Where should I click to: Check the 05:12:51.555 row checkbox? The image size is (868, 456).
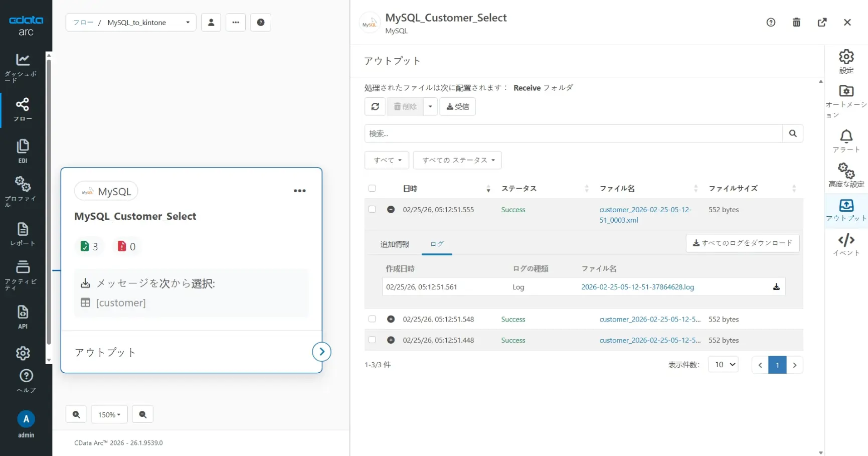372,209
